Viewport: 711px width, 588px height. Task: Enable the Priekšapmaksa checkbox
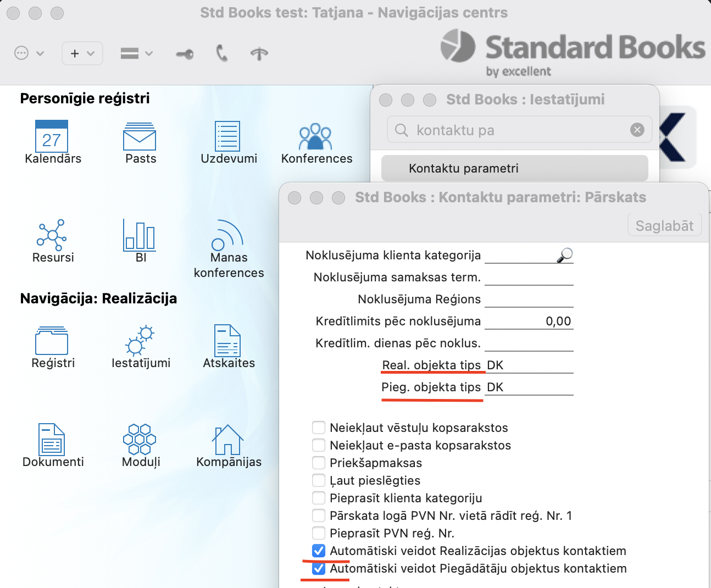click(x=319, y=463)
